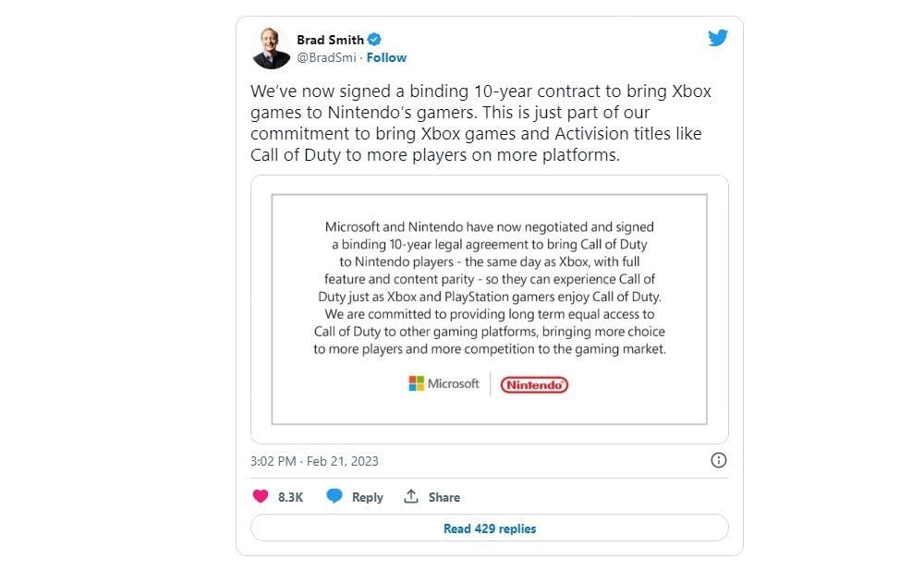Follow Brad Smith's account
Screen dimensions: 924x571
coord(386,57)
